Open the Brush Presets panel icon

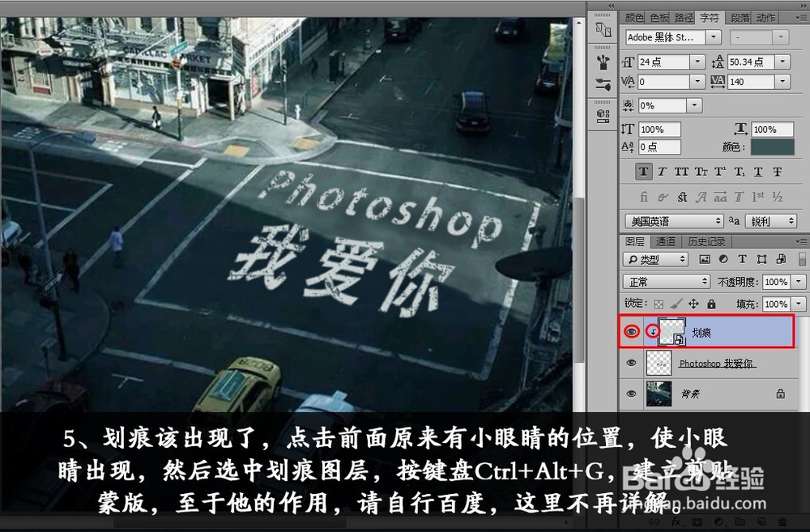pos(603,63)
